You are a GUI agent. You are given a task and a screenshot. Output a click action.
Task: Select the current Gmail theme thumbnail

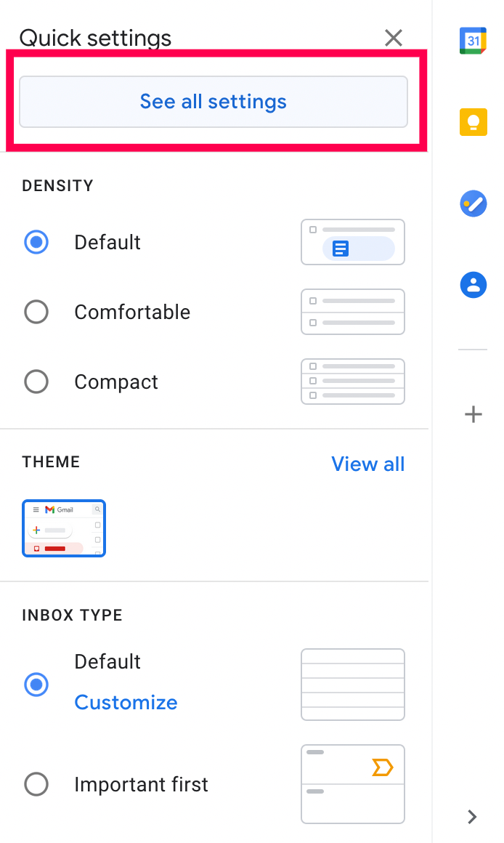64,528
